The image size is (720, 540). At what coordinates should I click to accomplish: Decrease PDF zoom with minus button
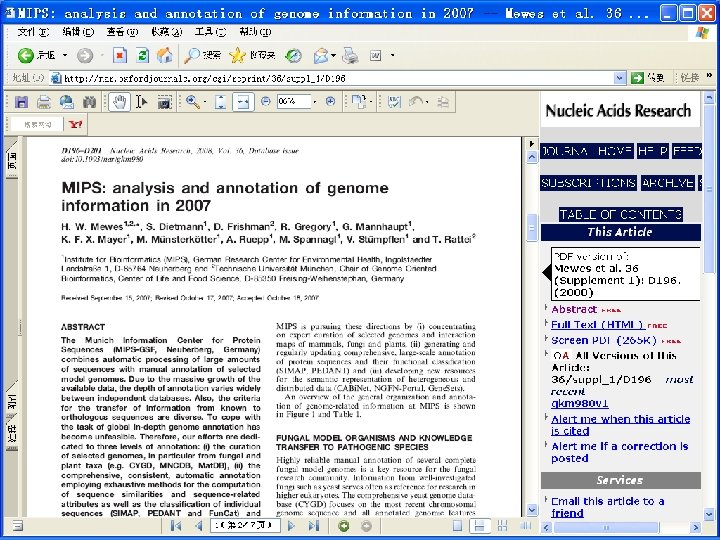(x=265, y=101)
